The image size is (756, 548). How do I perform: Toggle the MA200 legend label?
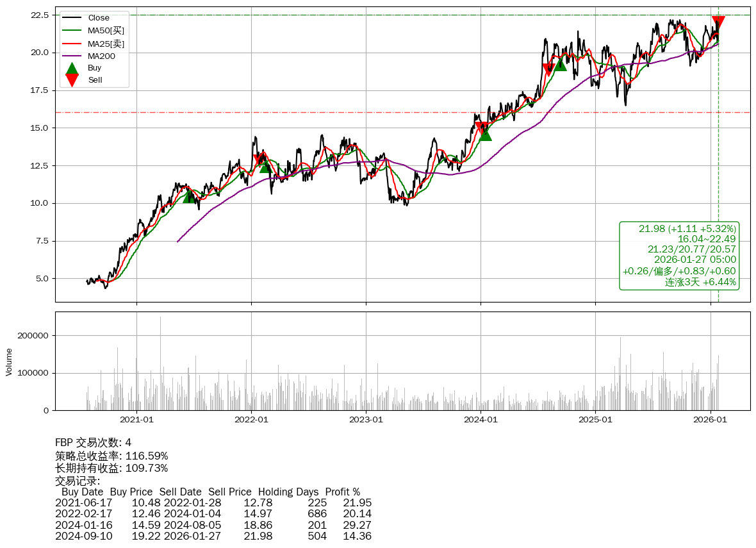click(x=101, y=56)
